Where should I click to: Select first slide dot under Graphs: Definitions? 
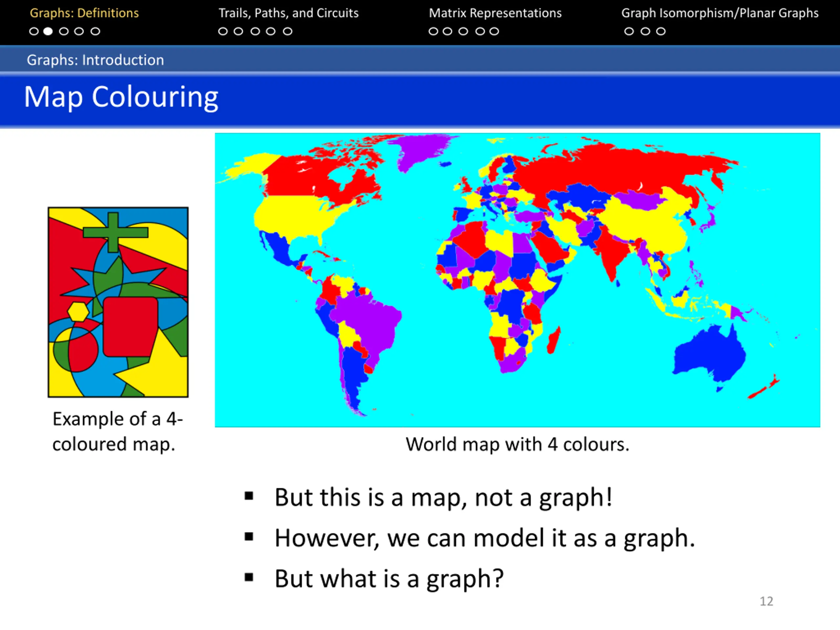pyautogui.click(x=34, y=31)
